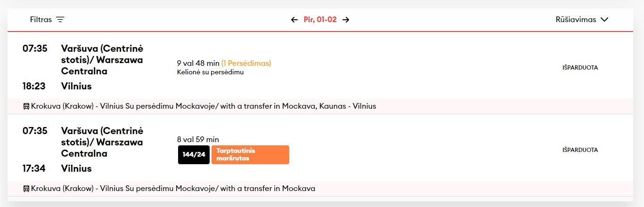The image size is (644, 207).
Task: Click the bus icon on second route strip
Action: [x=26, y=189]
